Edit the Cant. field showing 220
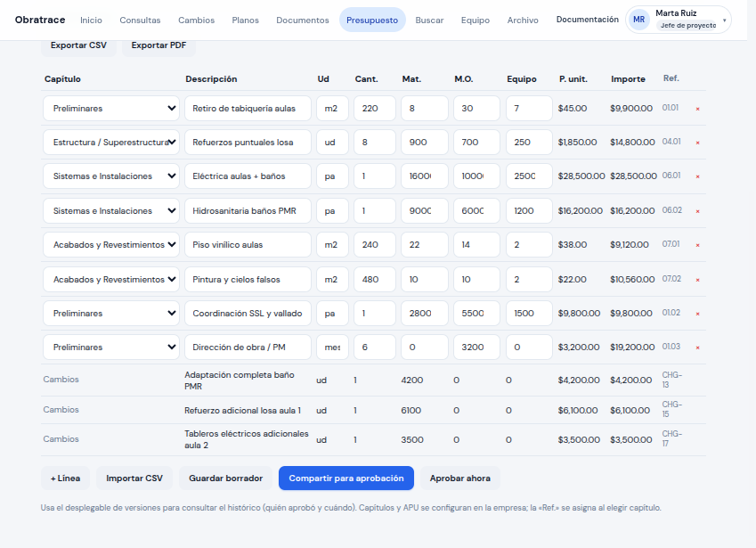 point(375,108)
